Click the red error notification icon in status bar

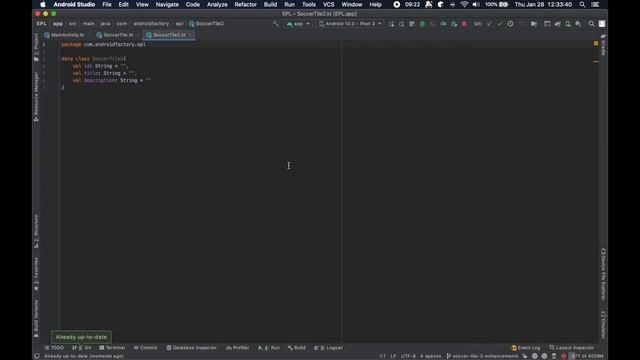564,356
